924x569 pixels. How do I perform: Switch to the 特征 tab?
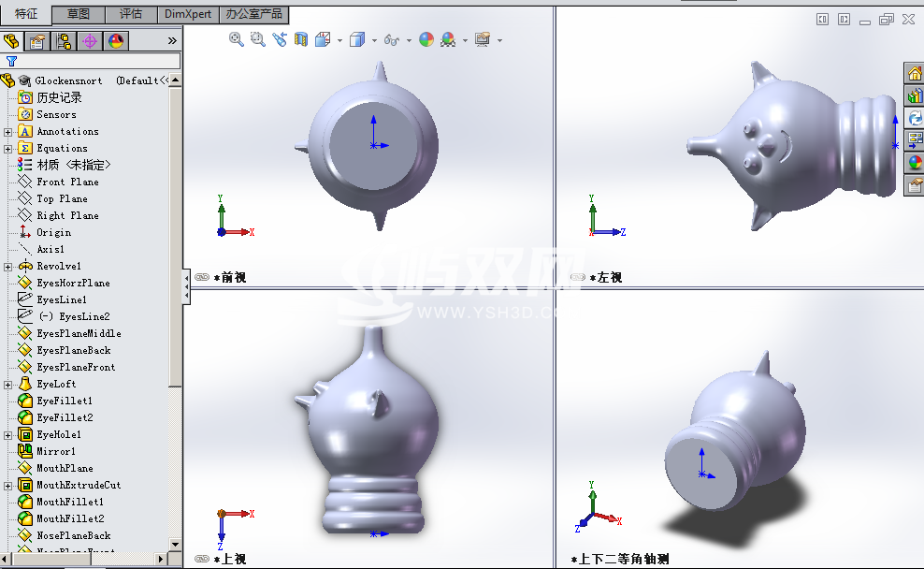[x=26, y=14]
